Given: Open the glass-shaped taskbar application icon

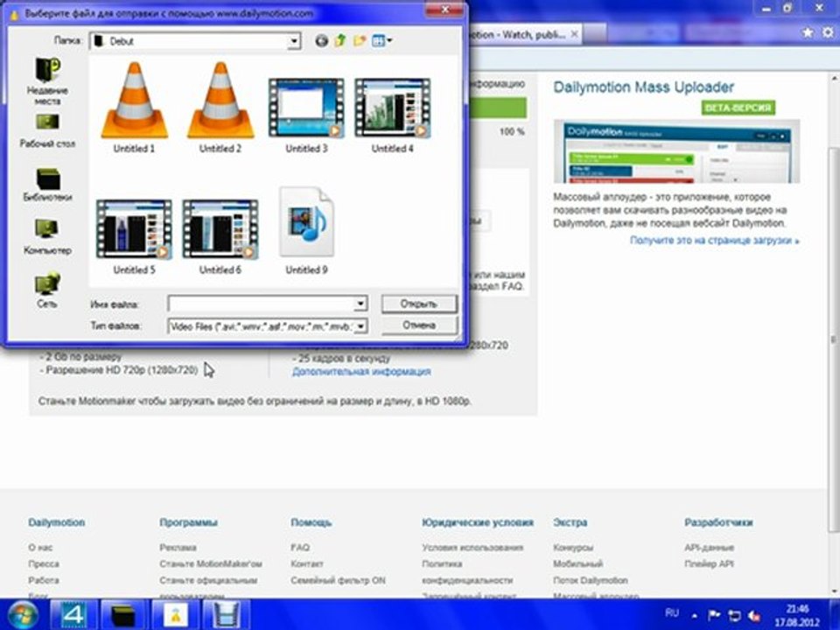Looking at the screenshot, I should [x=226, y=614].
